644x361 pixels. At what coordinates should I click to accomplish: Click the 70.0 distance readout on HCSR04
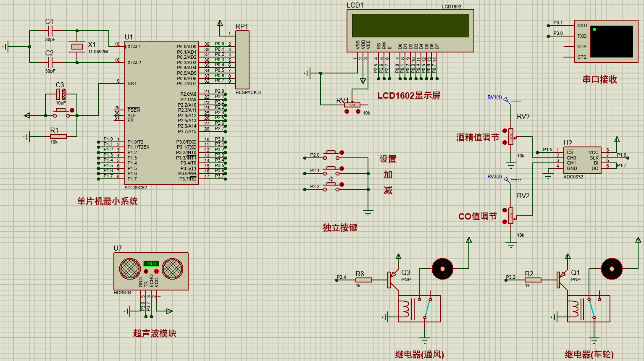point(151,264)
